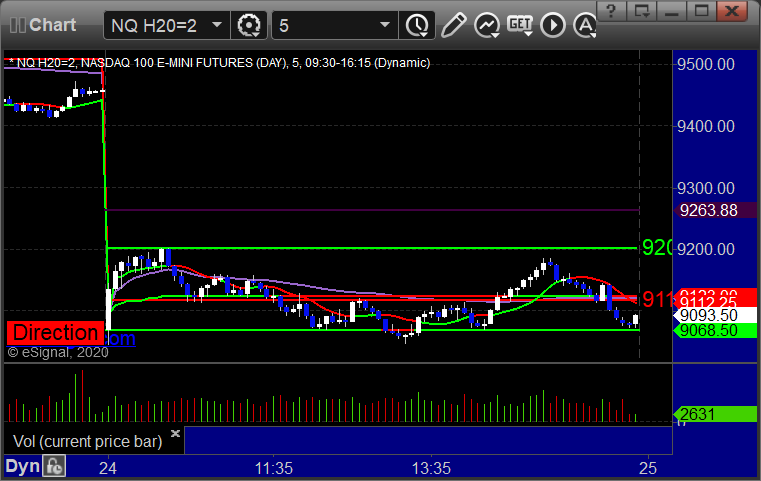Close the Vol study panel
This screenshot has width=761, height=481.
click(175, 434)
